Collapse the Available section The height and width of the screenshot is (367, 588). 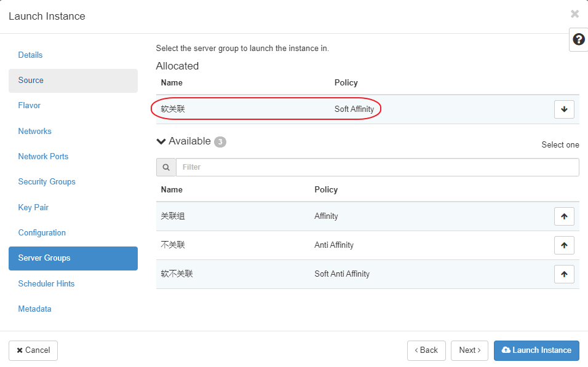(x=162, y=141)
